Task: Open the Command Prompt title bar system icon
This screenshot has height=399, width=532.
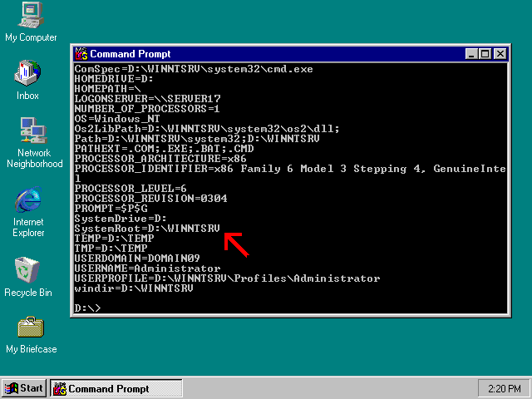Action: coord(81,53)
